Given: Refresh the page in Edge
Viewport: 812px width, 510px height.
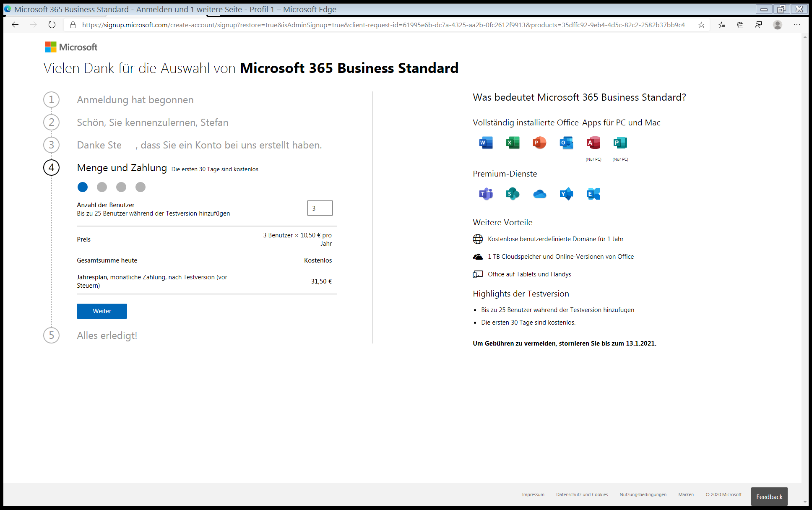Looking at the screenshot, I should [x=52, y=25].
